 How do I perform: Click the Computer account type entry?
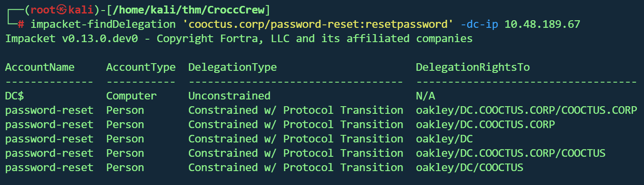click(131, 96)
